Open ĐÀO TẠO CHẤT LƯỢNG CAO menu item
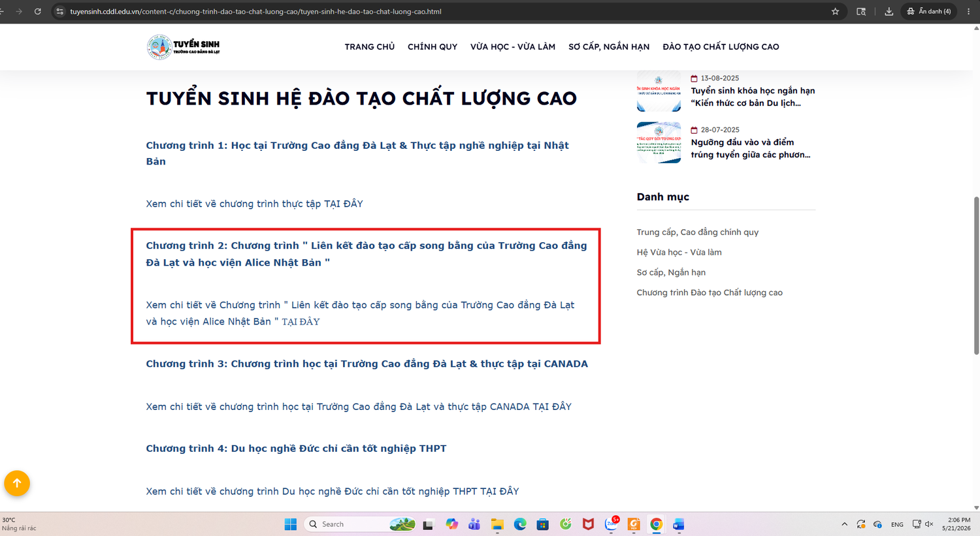Viewport: 980px width, 536px height. [x=721, y=47]
